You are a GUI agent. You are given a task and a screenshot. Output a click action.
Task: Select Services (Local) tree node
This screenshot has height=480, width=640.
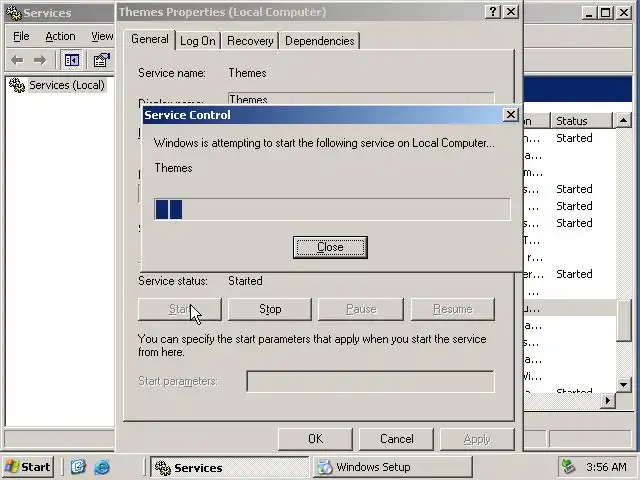point(67,85)
